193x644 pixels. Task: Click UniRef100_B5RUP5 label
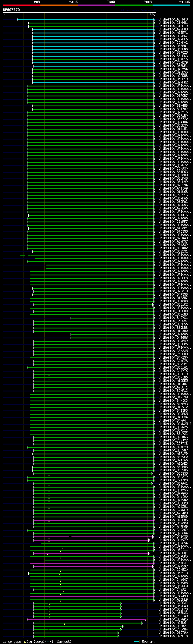[x=173, y=557]
